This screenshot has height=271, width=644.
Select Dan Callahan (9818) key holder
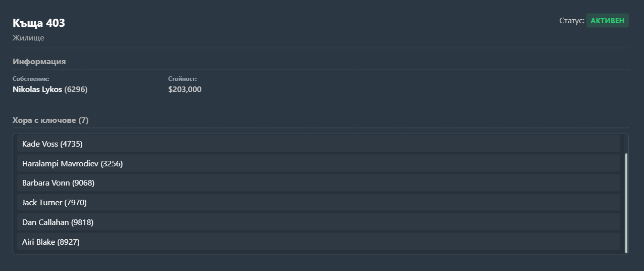(x=318, y=222)
